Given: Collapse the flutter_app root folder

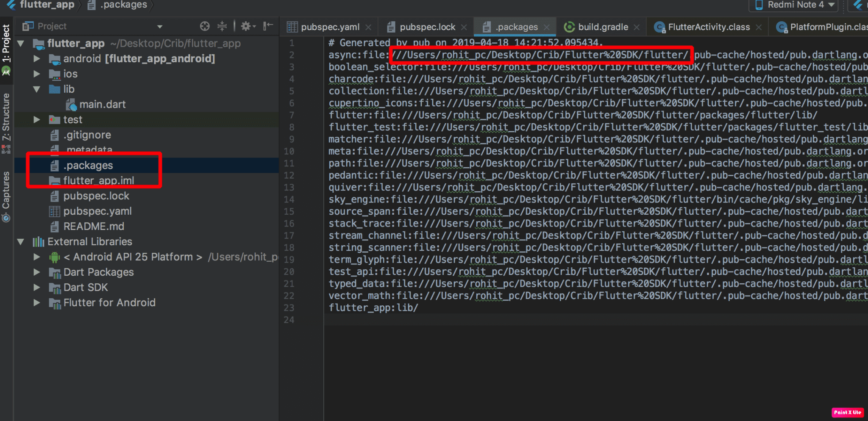Looking at the screenshot, I should click(x=20, y=43).
